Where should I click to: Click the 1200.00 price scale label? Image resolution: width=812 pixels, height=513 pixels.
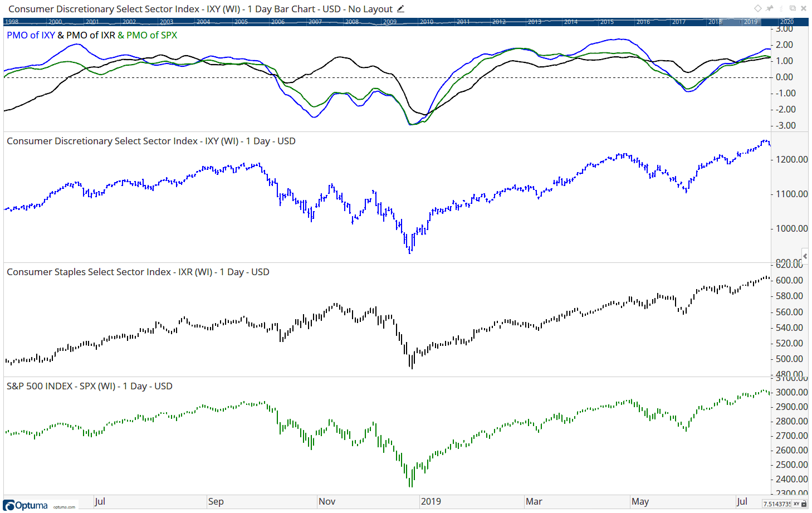click(x=792, y=159)
